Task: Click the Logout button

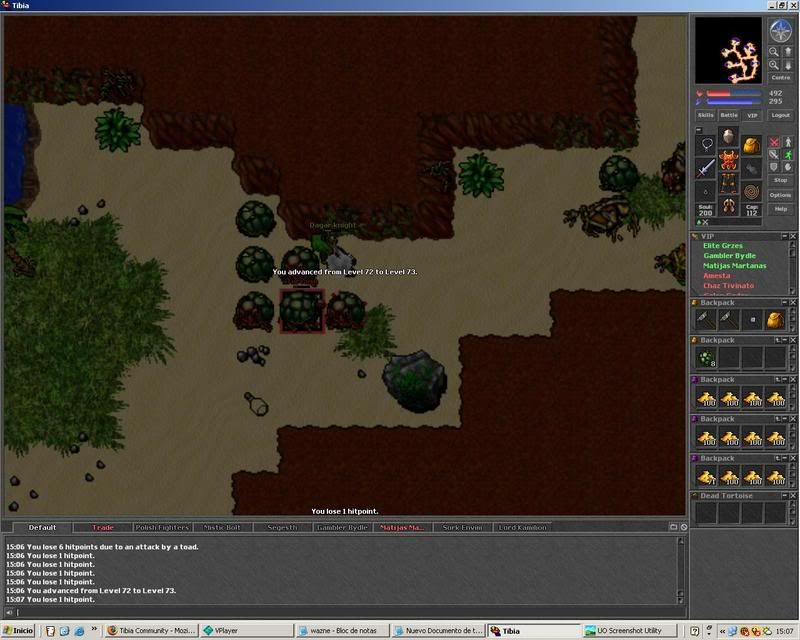Action: click(x=780, y=115)
